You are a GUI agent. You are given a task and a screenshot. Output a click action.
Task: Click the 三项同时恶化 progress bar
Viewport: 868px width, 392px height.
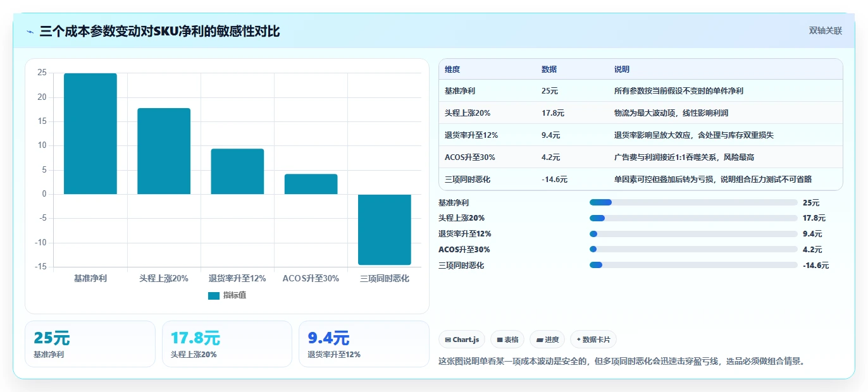tap(693, 265)
